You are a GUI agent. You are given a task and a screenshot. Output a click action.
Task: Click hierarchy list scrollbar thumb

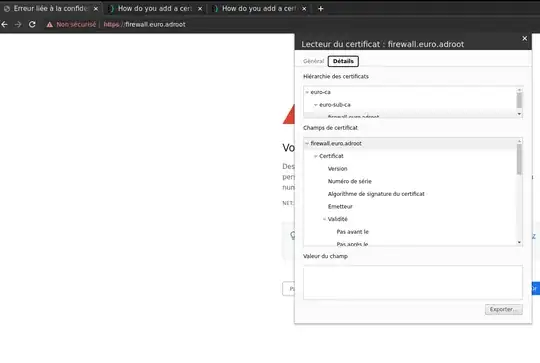519,101
